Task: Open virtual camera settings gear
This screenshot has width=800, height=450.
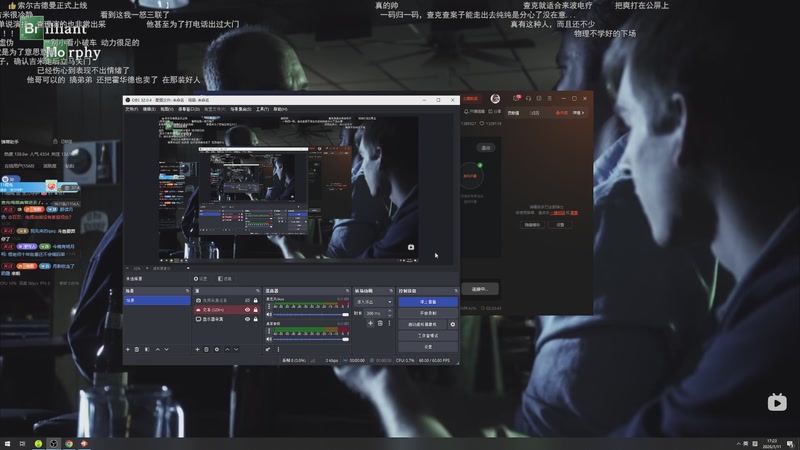Action: [x=453, y=324]
